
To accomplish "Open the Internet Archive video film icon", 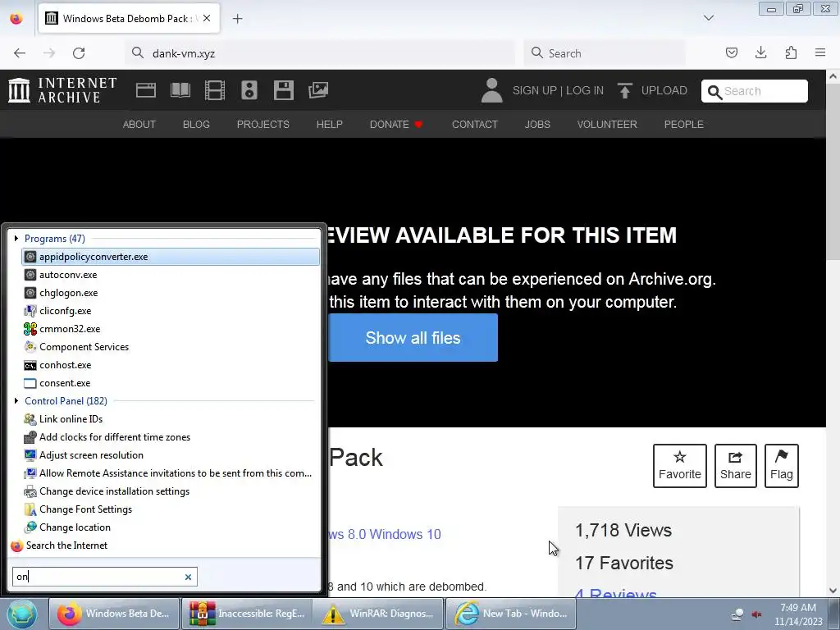I will tap(215, 90).
